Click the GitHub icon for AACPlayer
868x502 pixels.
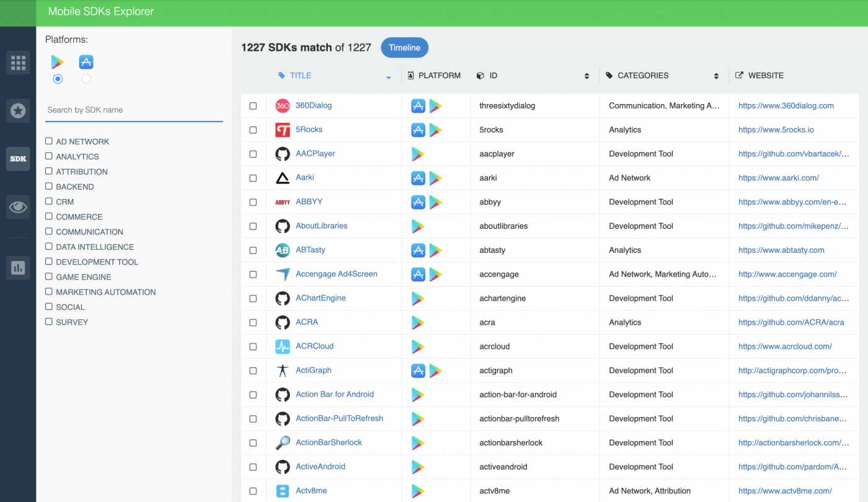pos(283,154)
